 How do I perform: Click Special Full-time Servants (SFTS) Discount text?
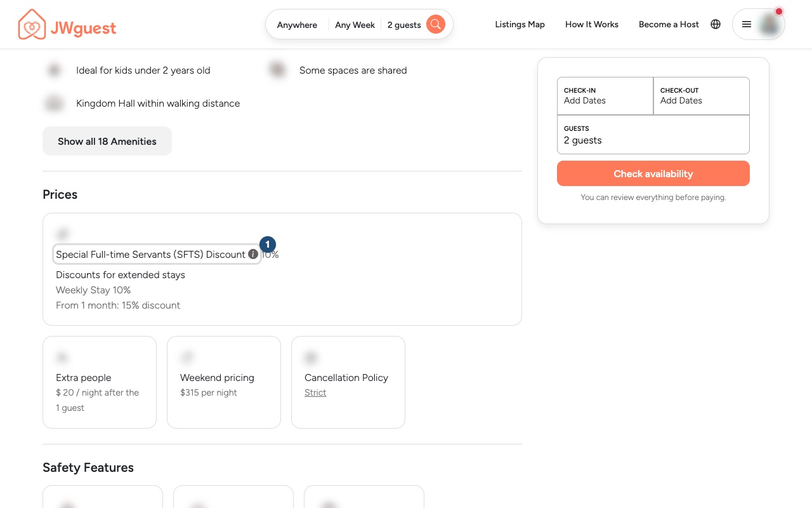pos(150,254)
